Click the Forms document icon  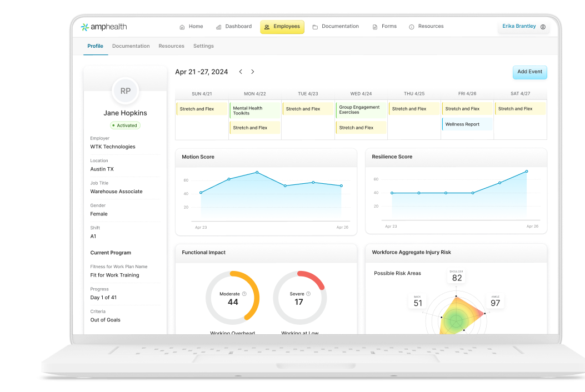(376, 26)
